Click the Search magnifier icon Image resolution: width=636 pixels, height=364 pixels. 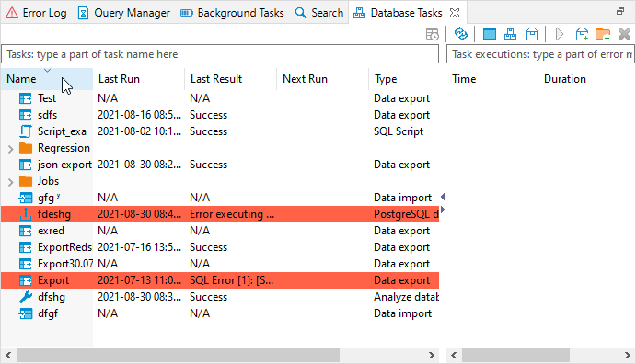(x=301, y=13)
